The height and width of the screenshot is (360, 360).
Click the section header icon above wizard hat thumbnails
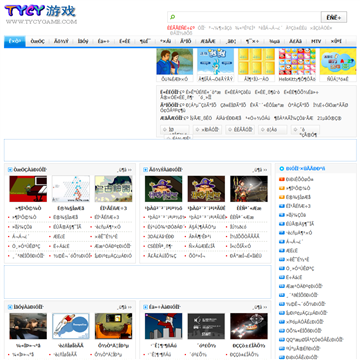coord(145,170)
